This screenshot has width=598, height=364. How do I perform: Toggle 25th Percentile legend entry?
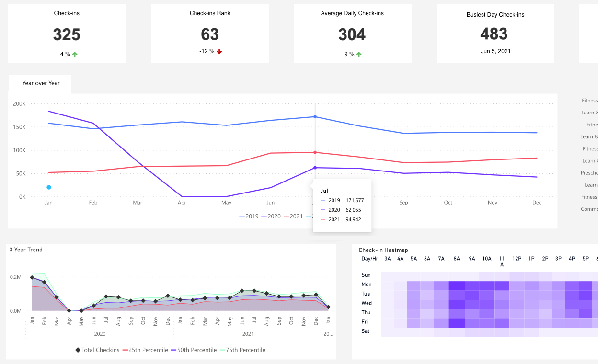pos(146,350)
